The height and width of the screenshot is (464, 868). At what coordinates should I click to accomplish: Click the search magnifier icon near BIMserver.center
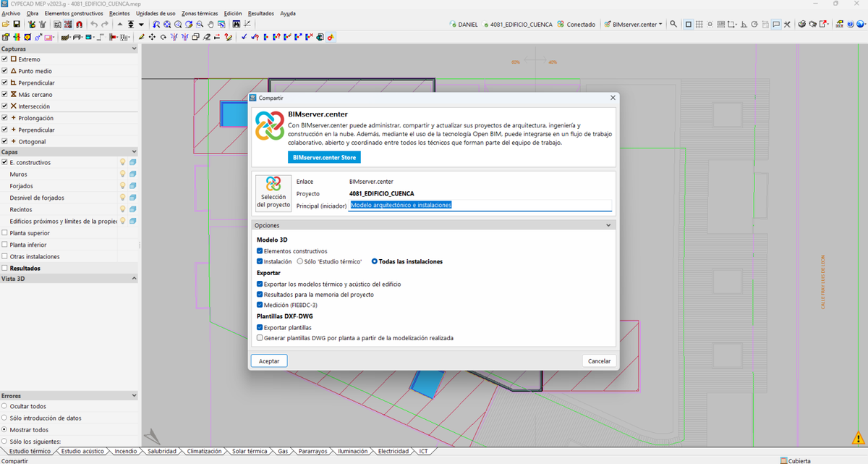tap(673, 24)
